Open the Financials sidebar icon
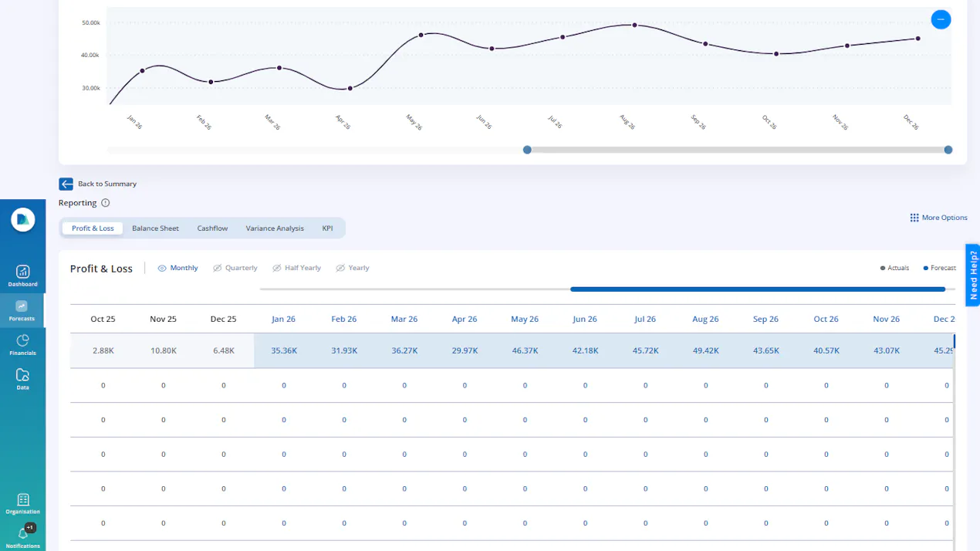 pyautogui.click(x=22, y=340)
